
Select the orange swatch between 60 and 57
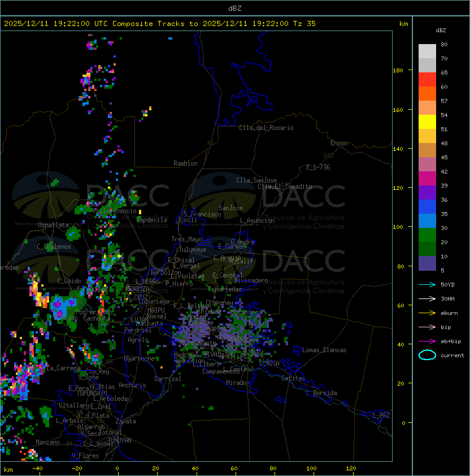point(427,93)
